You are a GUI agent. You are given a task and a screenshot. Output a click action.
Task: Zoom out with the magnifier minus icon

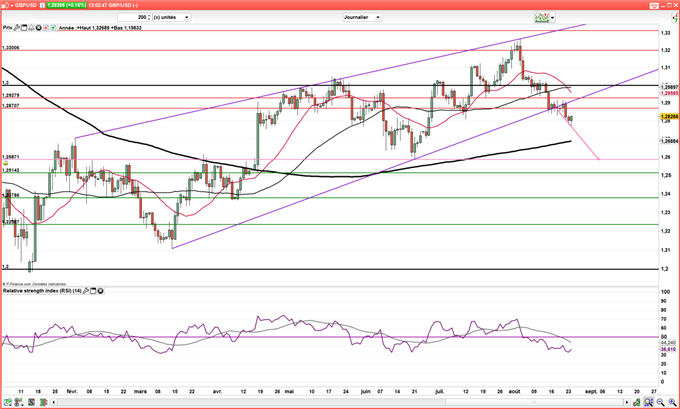660,402
